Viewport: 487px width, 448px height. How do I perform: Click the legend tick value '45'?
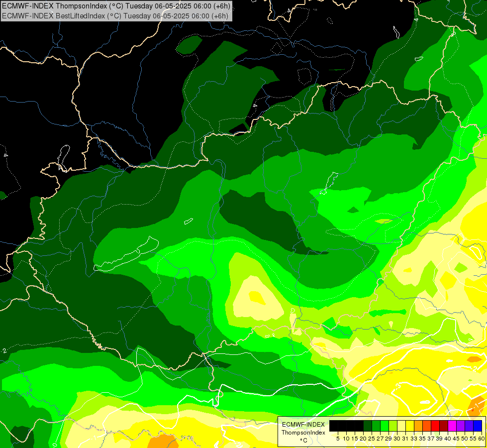pyautogui.click(x=456, y=439)
